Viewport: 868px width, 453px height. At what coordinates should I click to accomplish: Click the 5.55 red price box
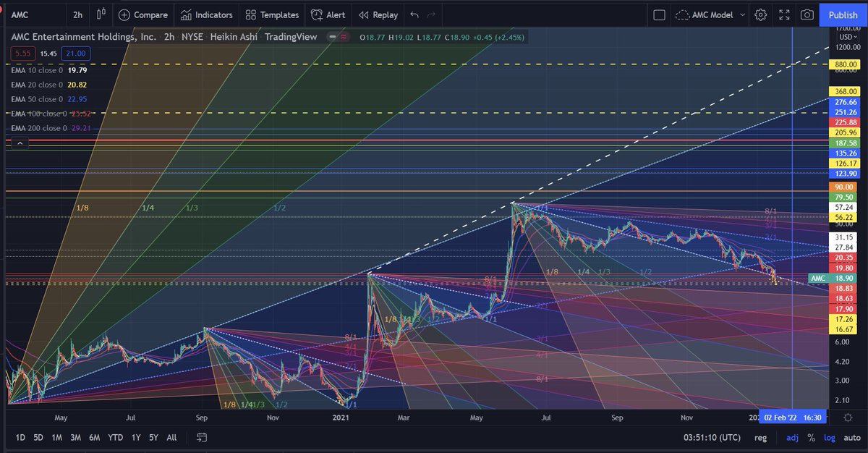(x=23, y=54)
